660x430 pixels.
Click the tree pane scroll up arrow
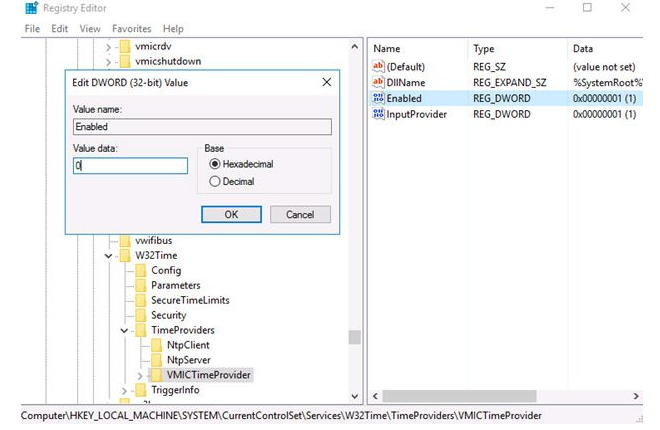[x=354, y=47]
